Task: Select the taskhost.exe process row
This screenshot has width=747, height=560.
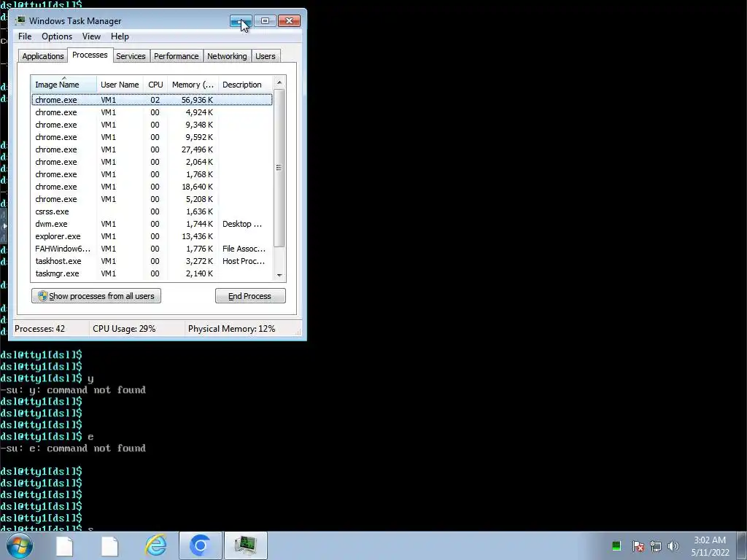Action: pos(152,261)
